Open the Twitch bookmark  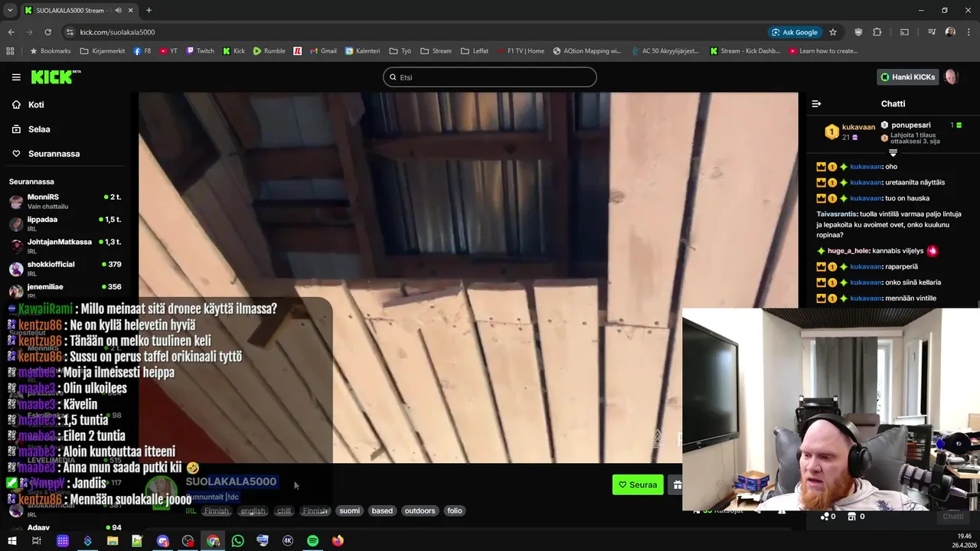pos(200,51)
